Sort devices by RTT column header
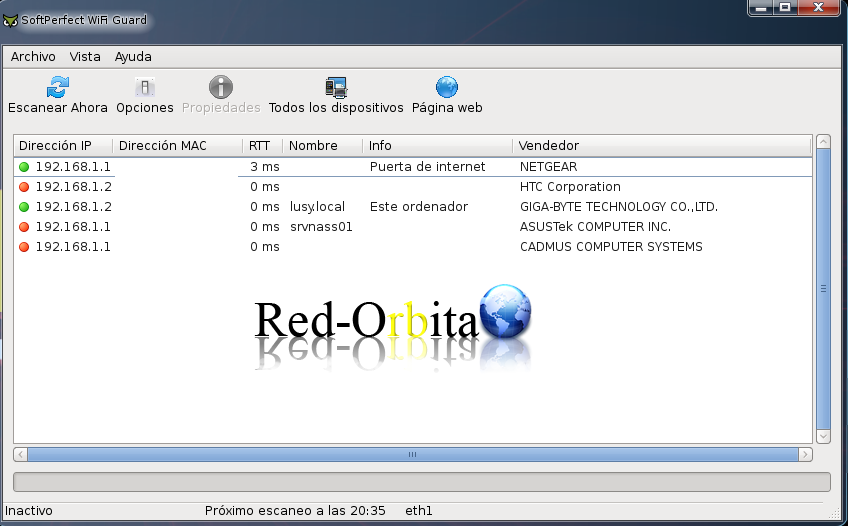This screenshot has width=848, height=526. (260, 146)
